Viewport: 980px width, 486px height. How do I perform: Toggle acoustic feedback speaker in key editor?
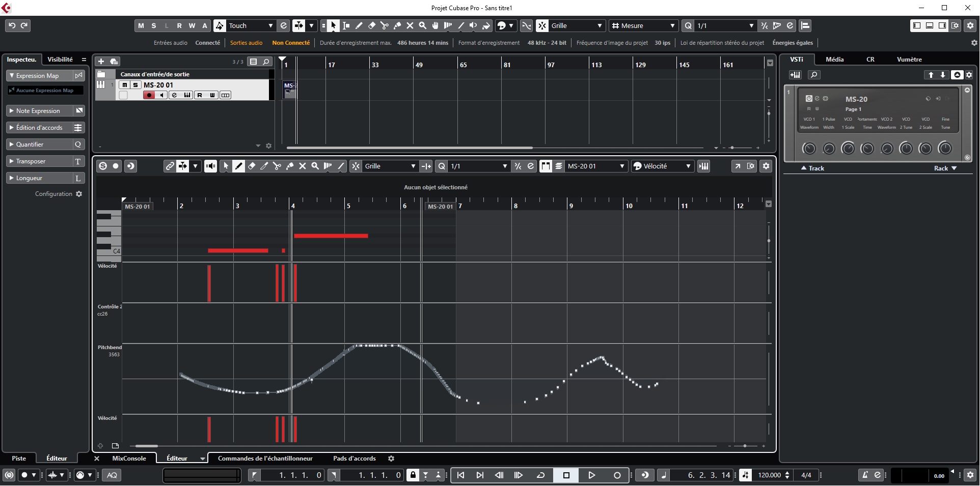[210, 166]
